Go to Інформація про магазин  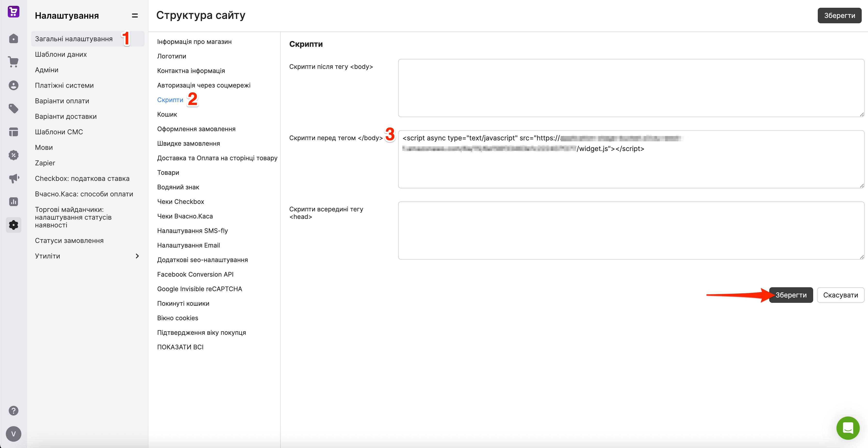(x=194, y=41)
